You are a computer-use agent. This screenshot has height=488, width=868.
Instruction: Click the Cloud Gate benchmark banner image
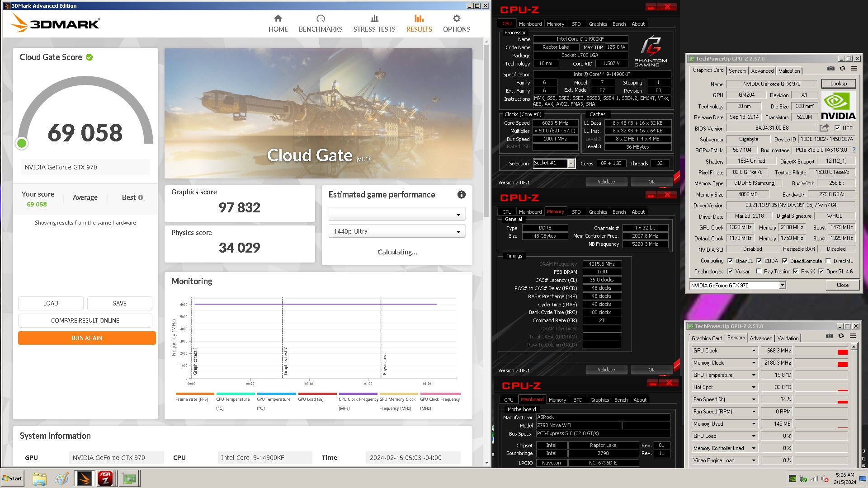pos(318,113)
